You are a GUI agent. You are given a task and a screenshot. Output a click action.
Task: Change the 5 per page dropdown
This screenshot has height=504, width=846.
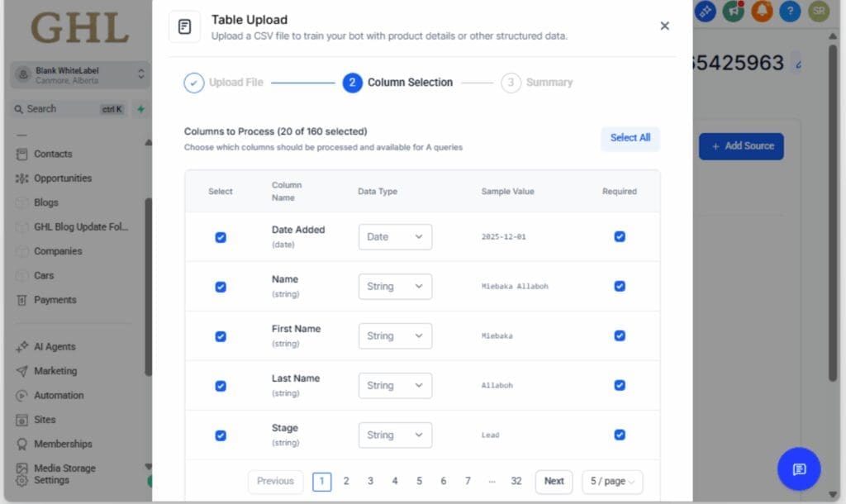[611, 481]
